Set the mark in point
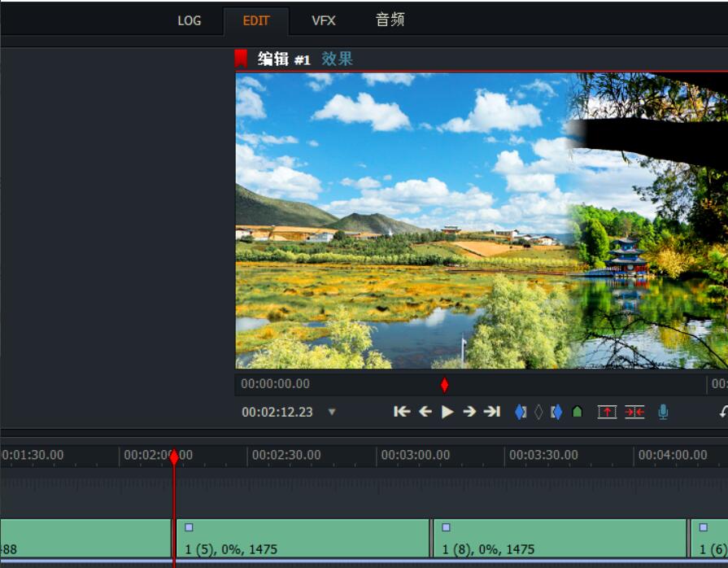Viewport: 728px width, 568px height. [521, 412]
